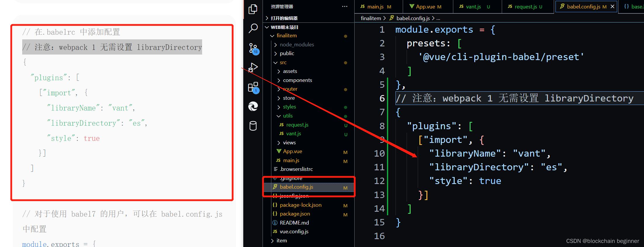Click the 在.babelrc 中添加配置 comment line
Screen dimensions: 644x247
coord(71,32)
